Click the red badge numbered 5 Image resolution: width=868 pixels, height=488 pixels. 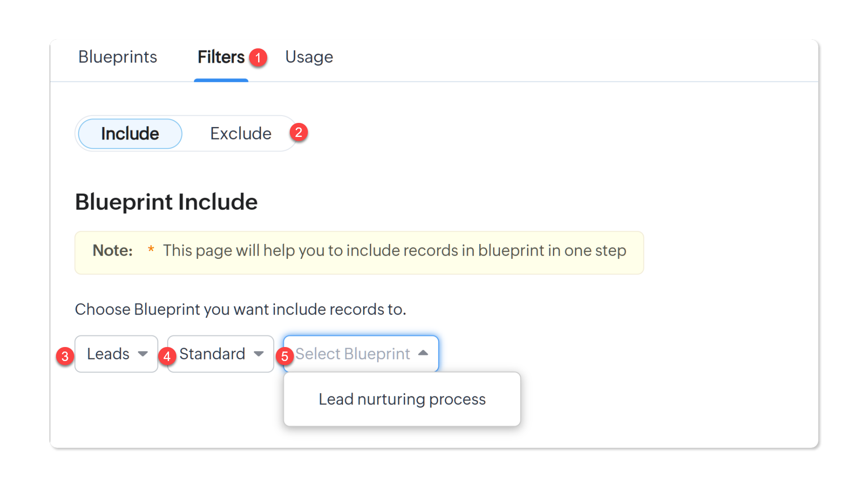(285, 357)
